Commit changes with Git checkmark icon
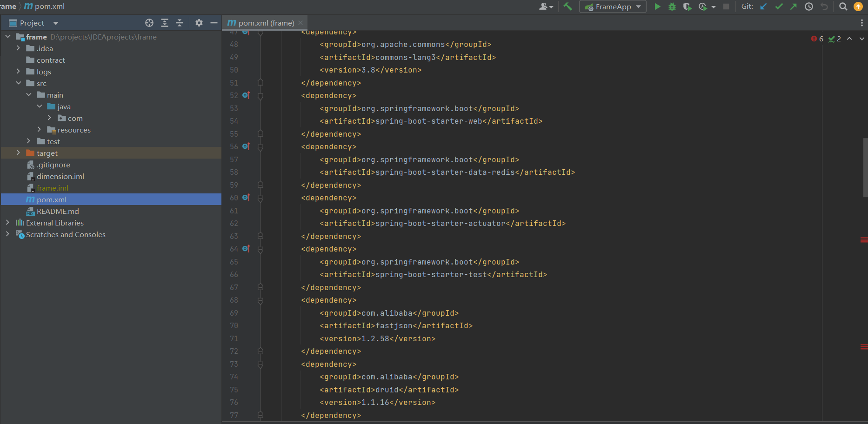Screen dimensions: 868x424 779,7
